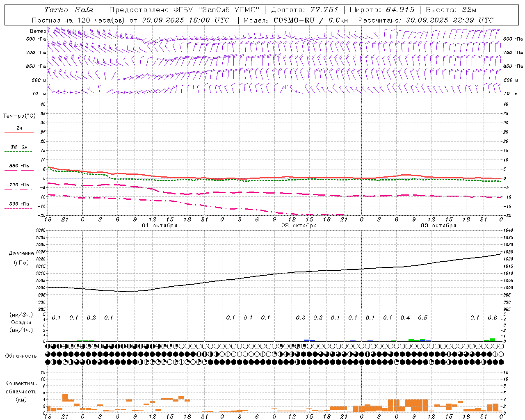Click the date label 01 октября
Screen dimensions: 525x420
click(x=160, y=226)
